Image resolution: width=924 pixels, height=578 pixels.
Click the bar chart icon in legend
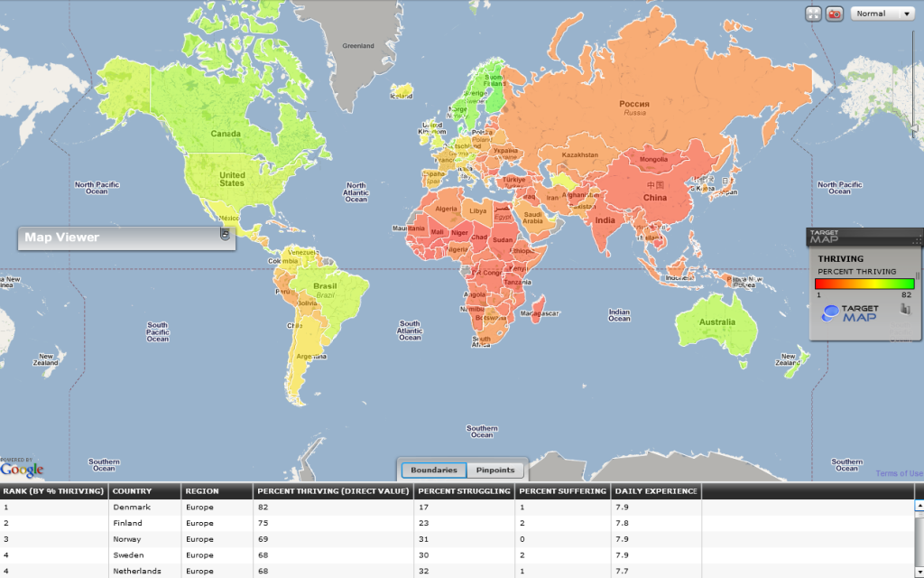pyautogui.click(x=904, y=310)
